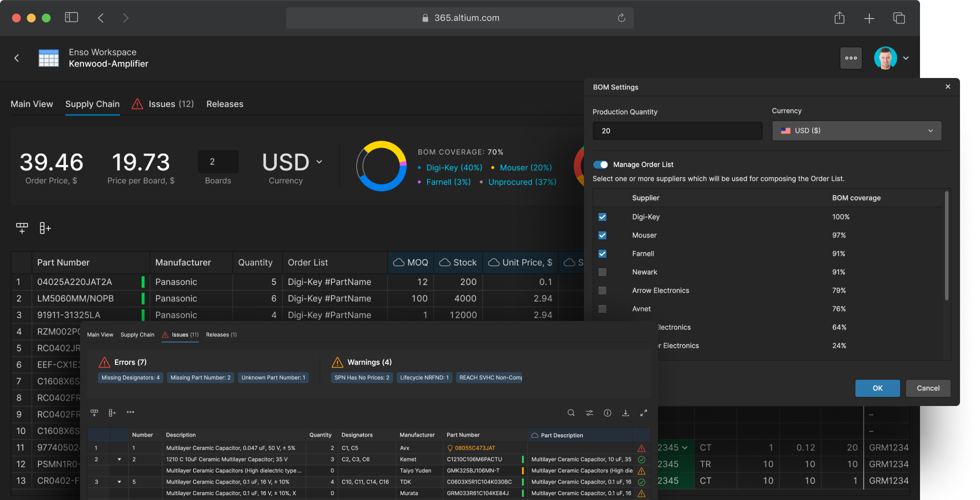Click warning triangle on 08055C473JAT row
The width and height of the screenshot is (980, 500).
click(x=641, y=448)
